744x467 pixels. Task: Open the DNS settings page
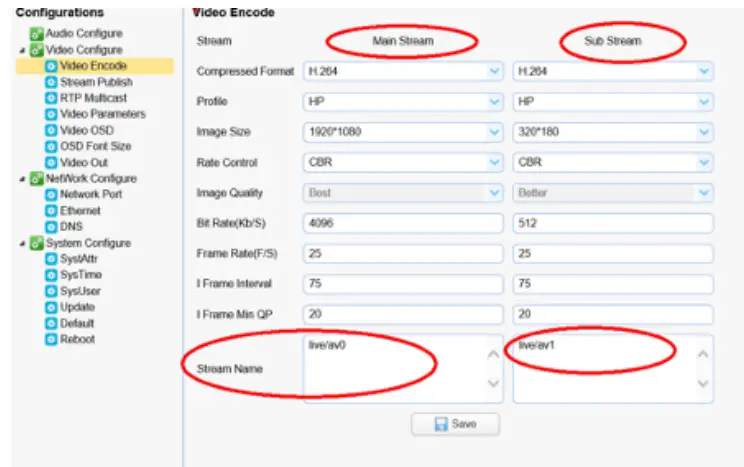click(x=71, y=227)
